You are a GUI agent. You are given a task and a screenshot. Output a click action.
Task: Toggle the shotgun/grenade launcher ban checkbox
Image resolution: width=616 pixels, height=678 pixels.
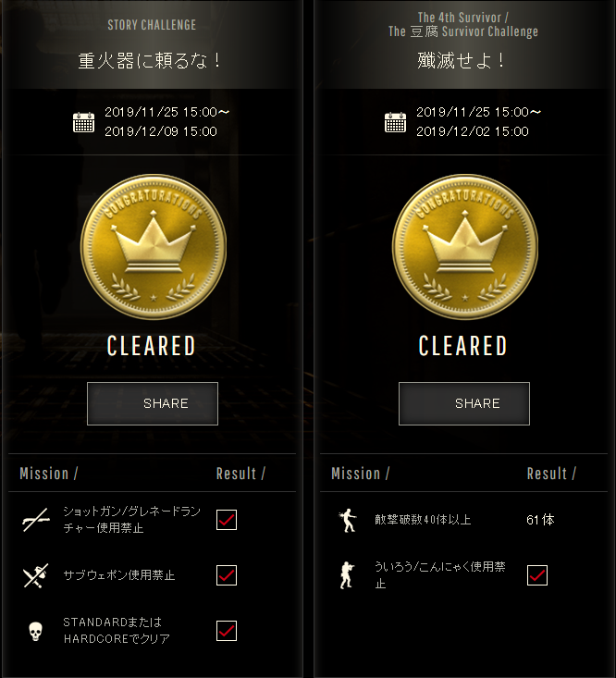(227, 520)
